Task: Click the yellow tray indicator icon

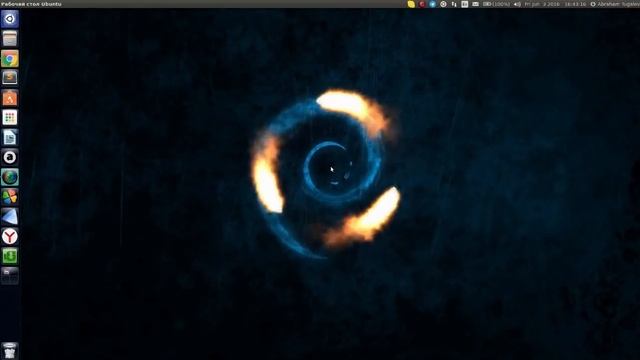Action: click(x=411, y=4)
